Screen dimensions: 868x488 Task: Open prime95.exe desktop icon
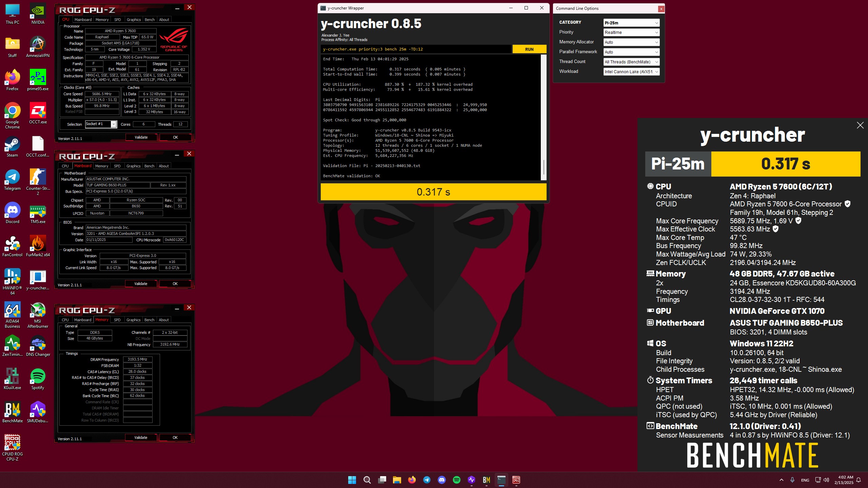[x=38, y=81]
